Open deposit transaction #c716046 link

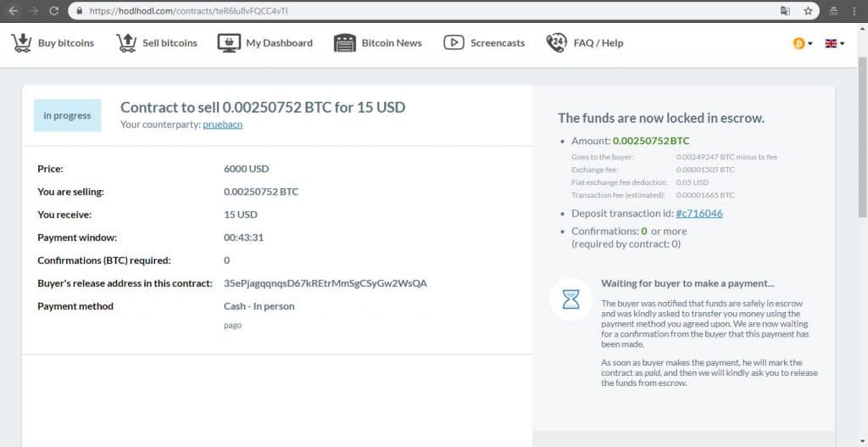pyautogui.click(x=699, y=213)
